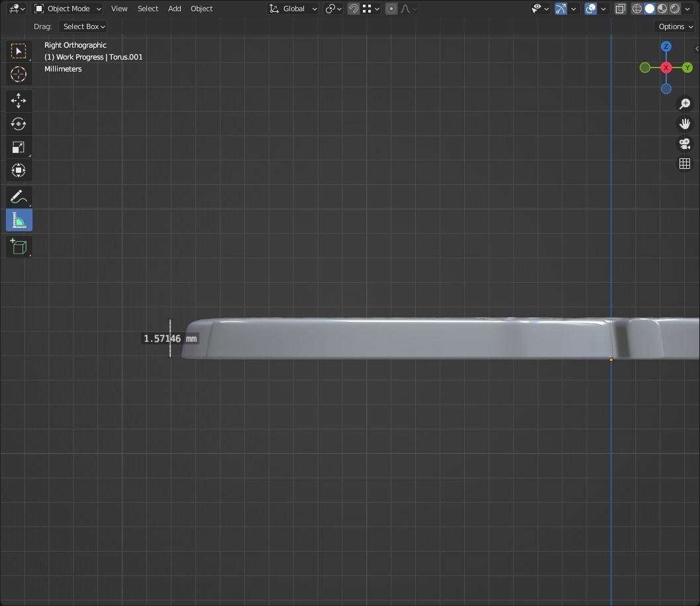Open the View menu
This screenshot has height=606, width=700.
(119, 9)
